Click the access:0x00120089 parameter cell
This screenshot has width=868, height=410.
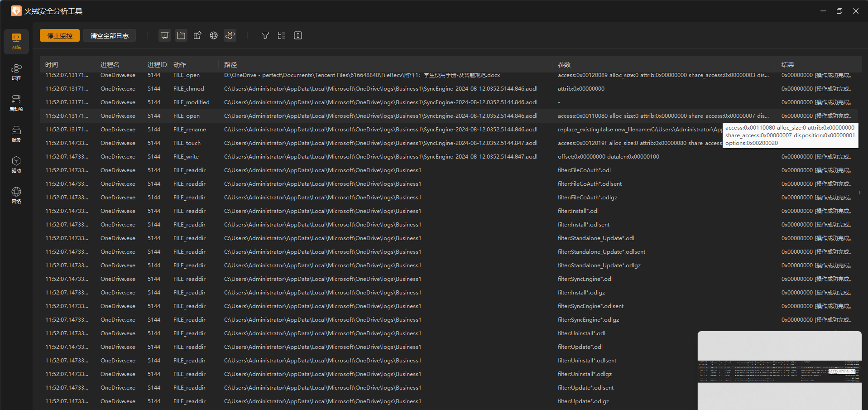point(663,75)
